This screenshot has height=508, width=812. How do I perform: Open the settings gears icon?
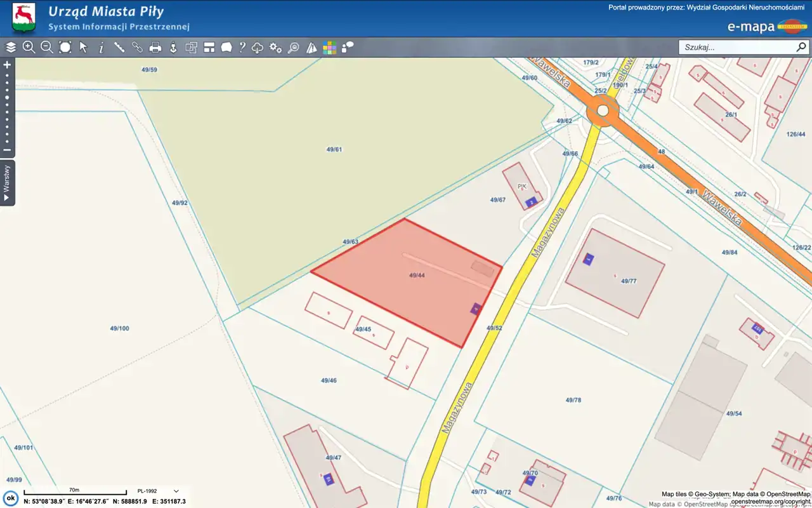click(x=275, y=47)
